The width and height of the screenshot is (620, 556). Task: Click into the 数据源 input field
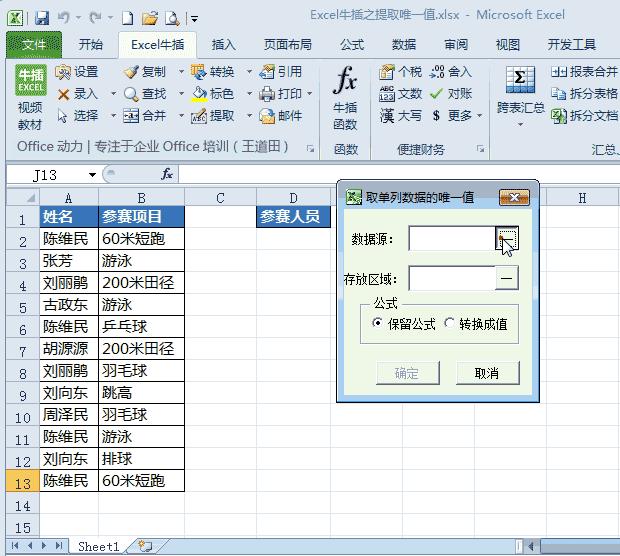(452, 238)
